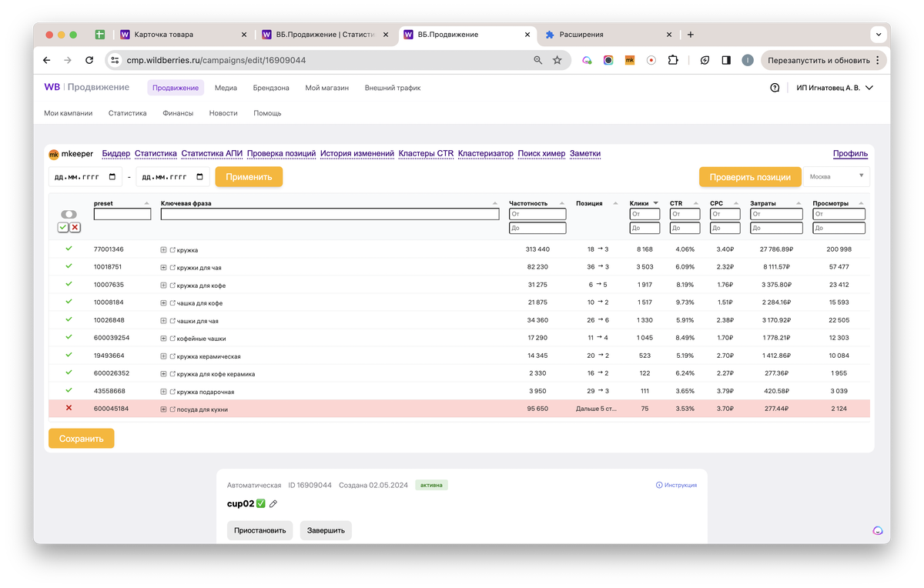Viewport: 924px width, 588px height.
Task: Open external link icon for кружка
Action: (x=172, y=250)
